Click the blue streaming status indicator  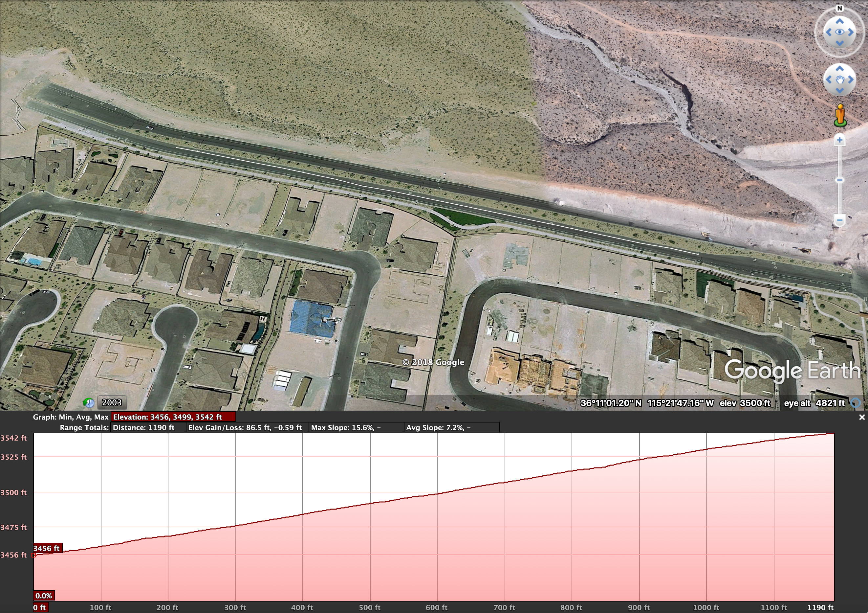click(x=856, y=403)
